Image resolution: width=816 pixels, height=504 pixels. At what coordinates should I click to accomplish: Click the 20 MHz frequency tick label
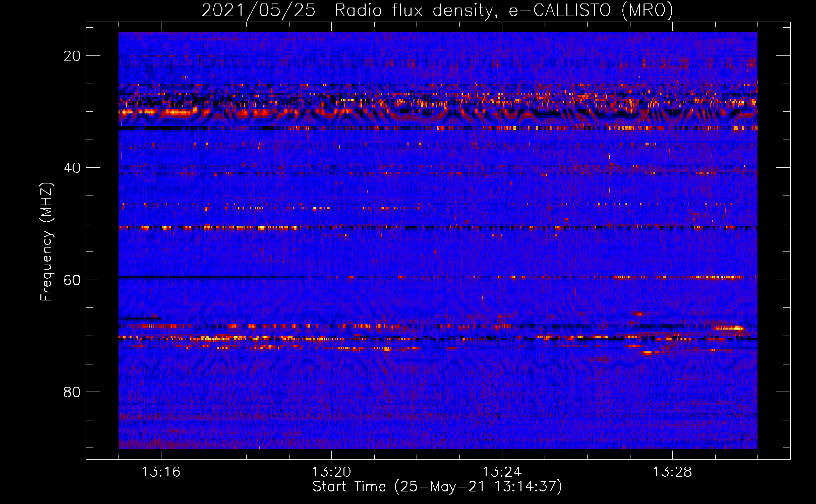point(72,56)
